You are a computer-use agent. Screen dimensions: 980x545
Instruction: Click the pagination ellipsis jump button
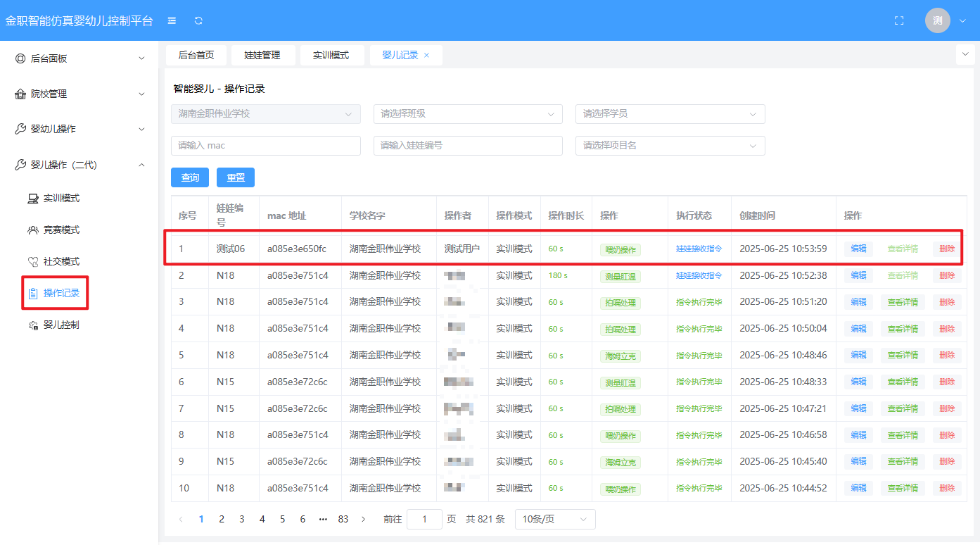click(x=323, y=519)
